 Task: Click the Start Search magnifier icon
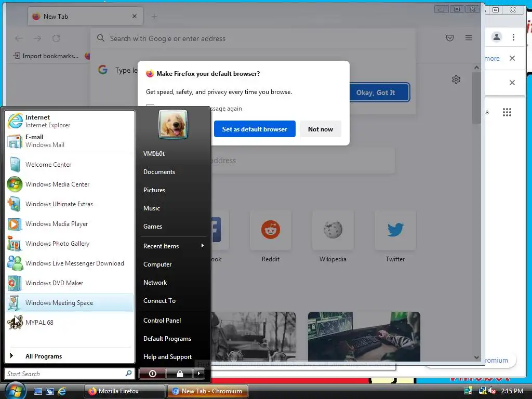click(x=129, y=373)
